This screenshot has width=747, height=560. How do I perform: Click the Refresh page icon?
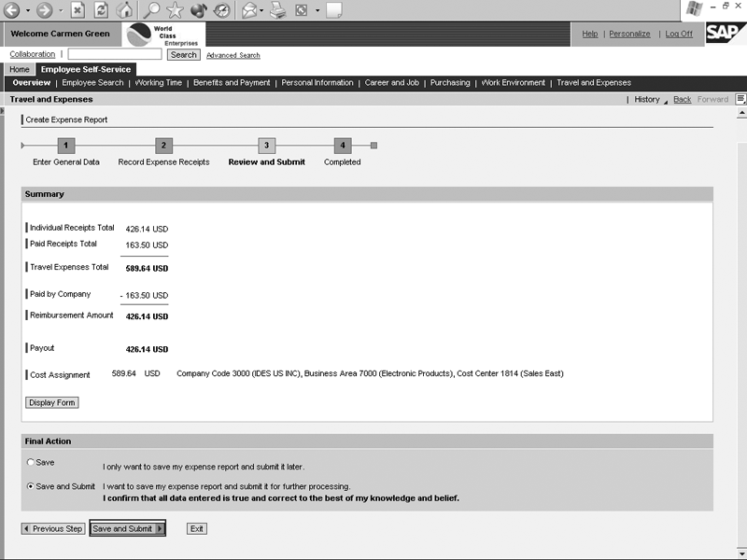[x=101, y=9]
